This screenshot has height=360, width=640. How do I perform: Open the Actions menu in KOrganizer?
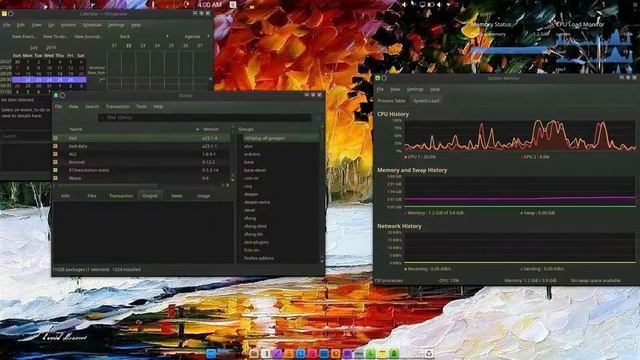[68, 25]
